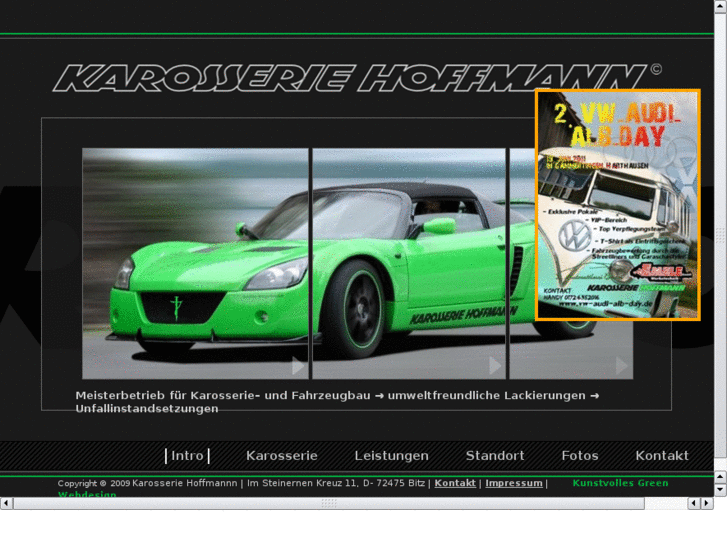727x545 pixels.
Task: Click the horizontal scrollbar left arrow
Action: pos(6,503)
